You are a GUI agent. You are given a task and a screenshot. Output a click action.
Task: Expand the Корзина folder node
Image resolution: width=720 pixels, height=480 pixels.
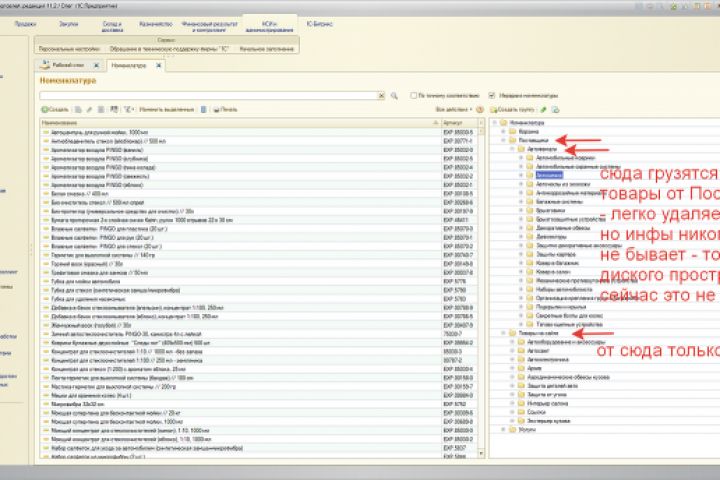coord(504,131)
